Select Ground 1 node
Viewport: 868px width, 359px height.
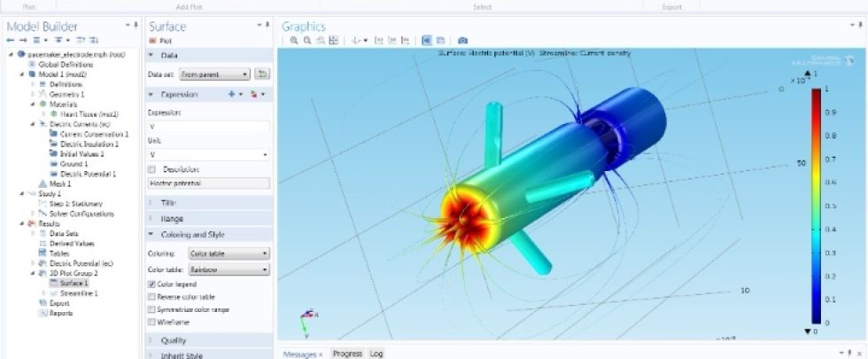click(x=73, y=164)
